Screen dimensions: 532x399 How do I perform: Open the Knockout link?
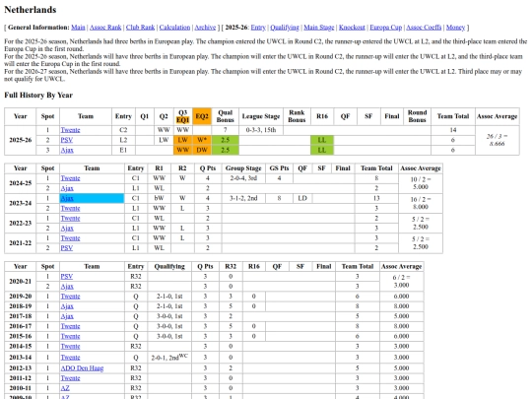352,28
